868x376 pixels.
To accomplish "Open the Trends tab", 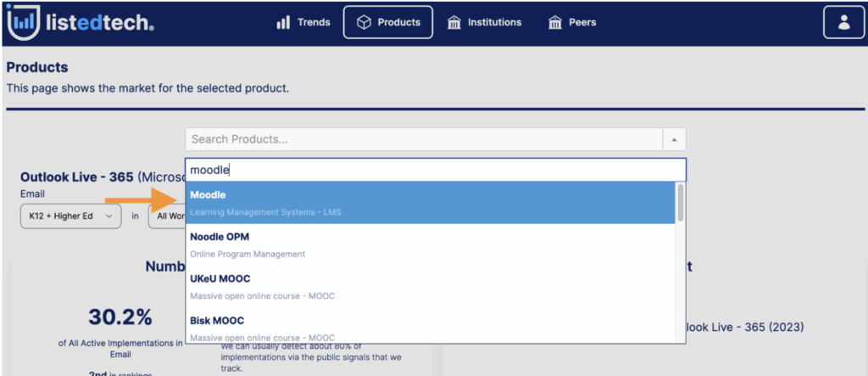I will [303, 22].
